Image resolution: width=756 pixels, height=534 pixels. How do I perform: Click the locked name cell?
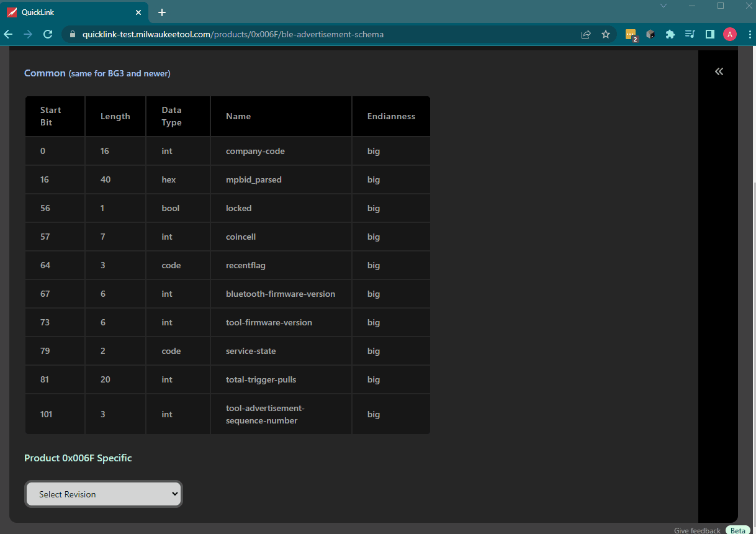[x=281, y=208]
